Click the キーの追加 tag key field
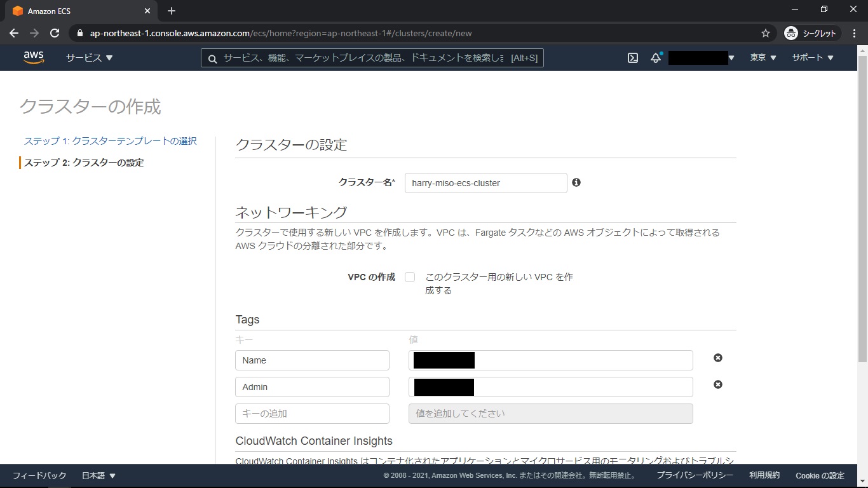This screenshot has height=488, width=868. pos(312,414)
